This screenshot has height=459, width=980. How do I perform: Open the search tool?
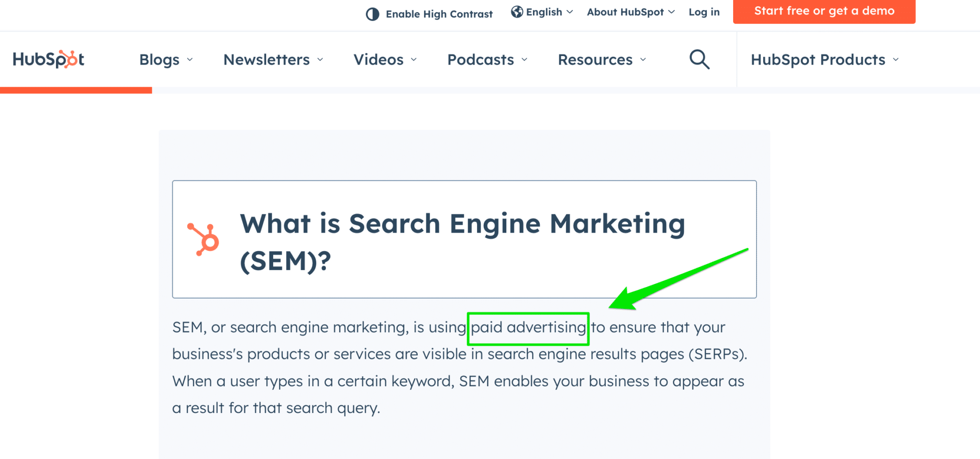click(699, 59)
